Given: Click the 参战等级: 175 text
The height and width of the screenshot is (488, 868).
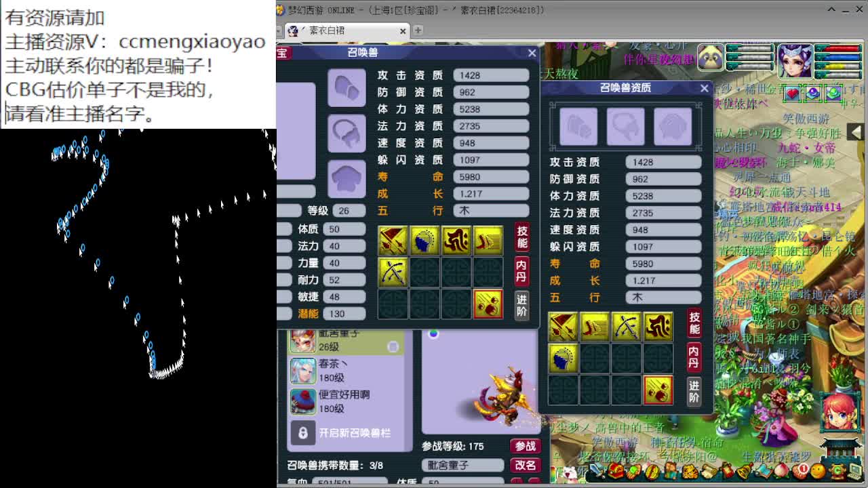Looking at the screenshot, I should pyautogui.click(x=453, y=446).
